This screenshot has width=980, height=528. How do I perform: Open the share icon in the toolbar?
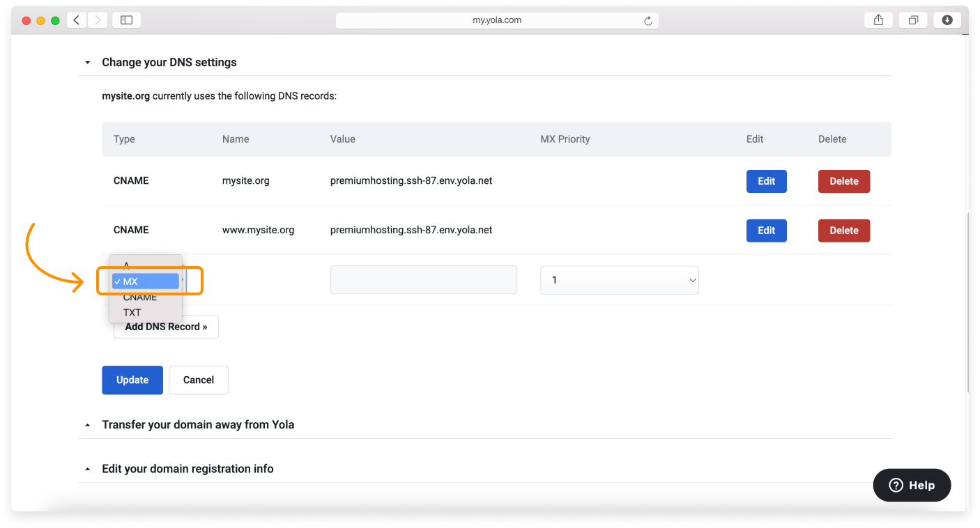[x=878, y=20]
